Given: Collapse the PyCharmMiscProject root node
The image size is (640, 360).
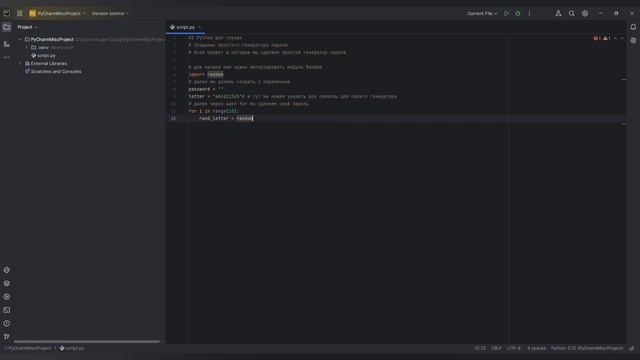Looking at the screenshot, I should (x=20, y=40).
